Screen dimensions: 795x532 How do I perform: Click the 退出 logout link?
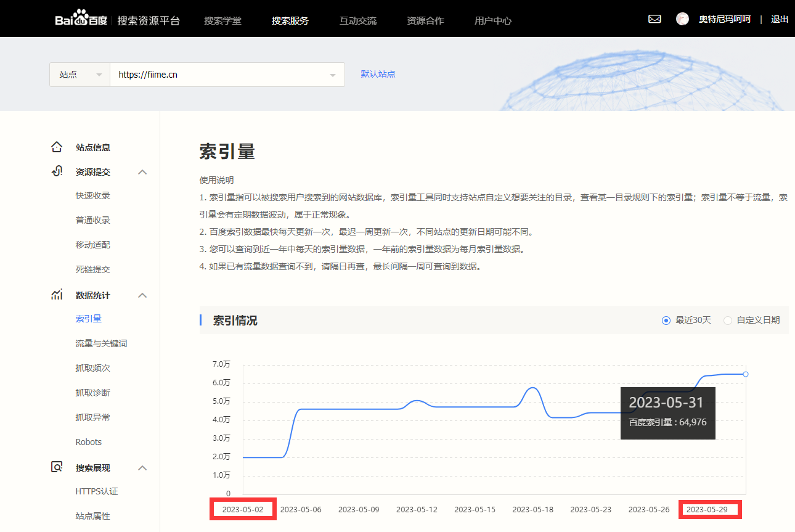pyautogui.click(x=780, y=19)
